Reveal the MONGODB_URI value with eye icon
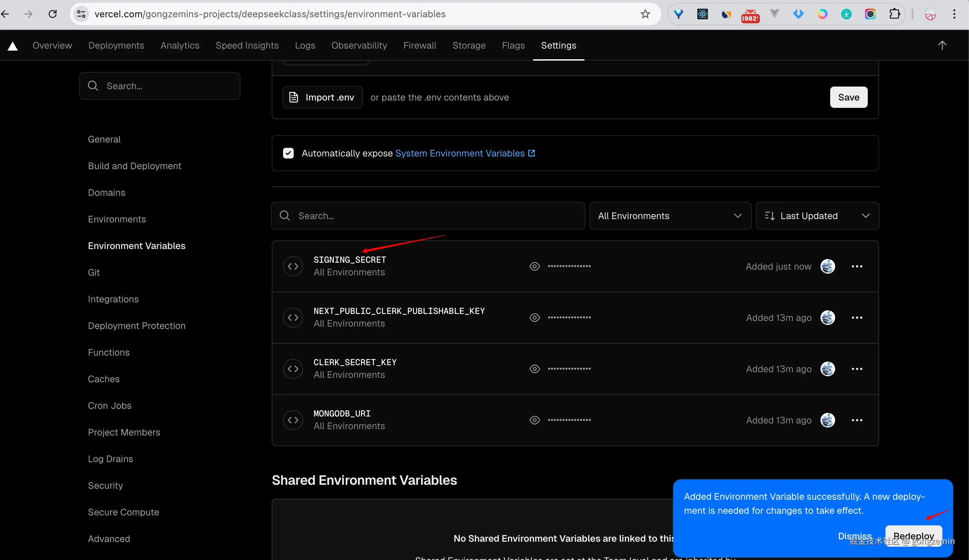 click(x=534, y=420)
